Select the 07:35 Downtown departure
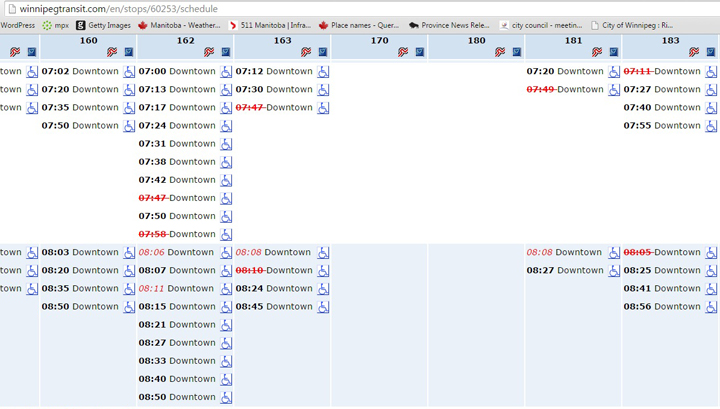 pos(80,107)
